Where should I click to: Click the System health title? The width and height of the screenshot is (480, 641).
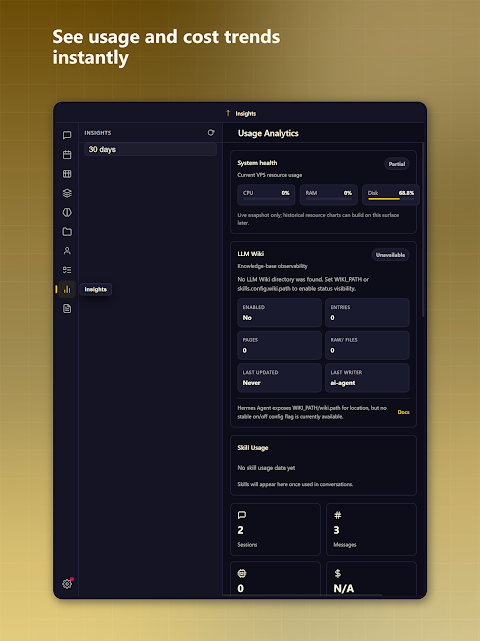tap(257, 163)
